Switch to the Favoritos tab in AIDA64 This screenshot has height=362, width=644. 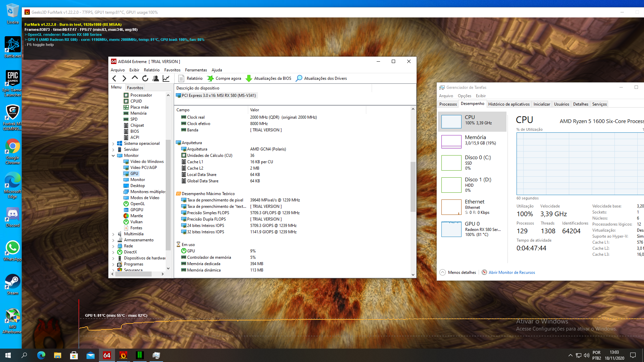coord(135,87)
